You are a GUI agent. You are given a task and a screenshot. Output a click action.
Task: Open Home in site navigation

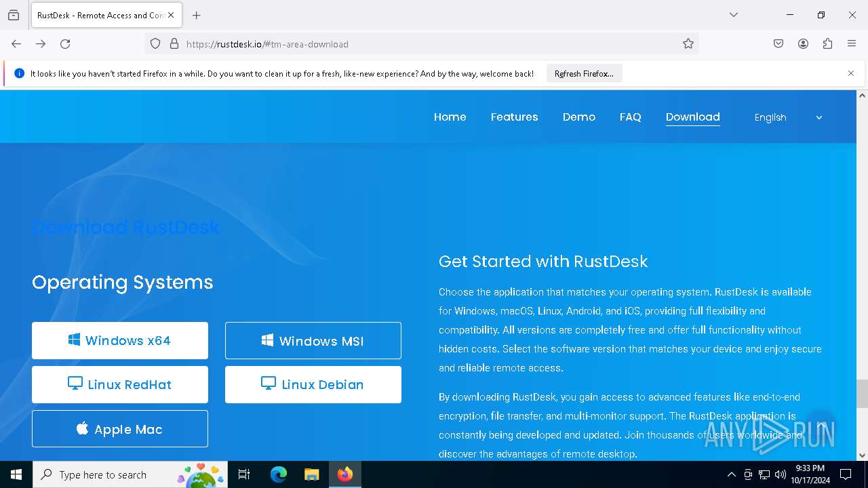coord(450,117)
